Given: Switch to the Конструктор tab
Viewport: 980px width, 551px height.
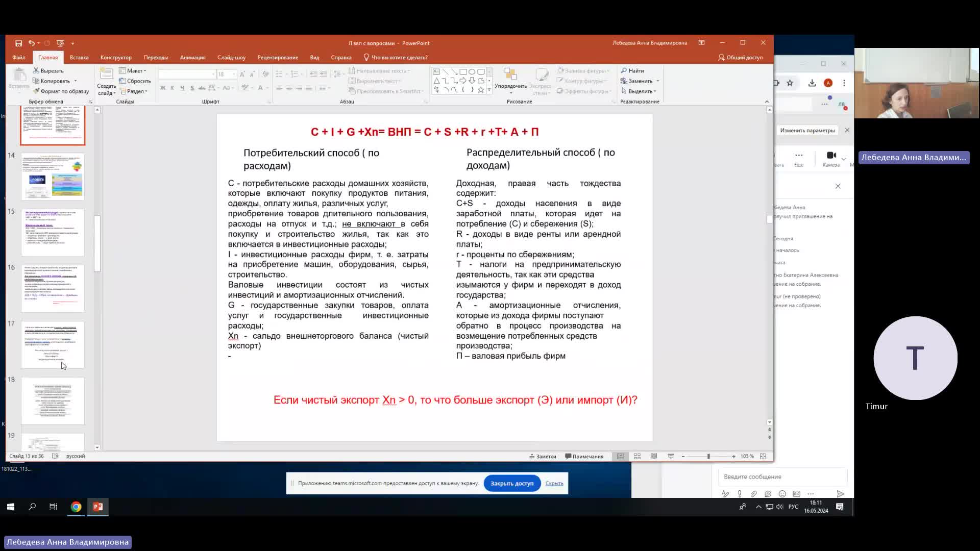Looking at the screenshot, I should [116, 58].
